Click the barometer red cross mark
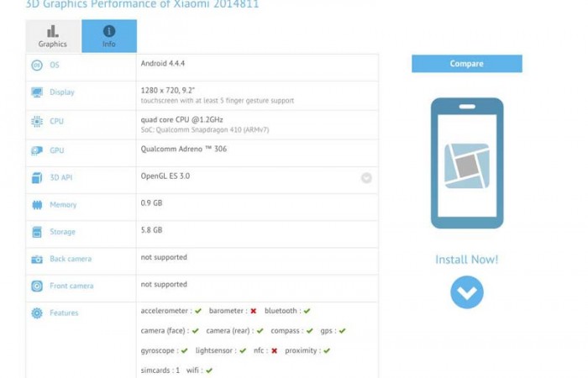Screen dimensions: 588x378 pos(253,311)
